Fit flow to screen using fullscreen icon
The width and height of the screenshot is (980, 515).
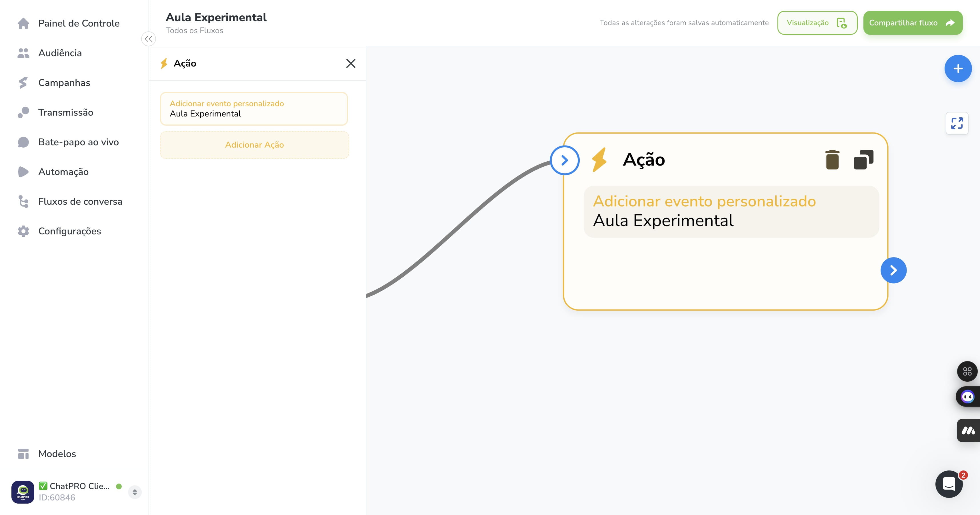coord(957,124)
